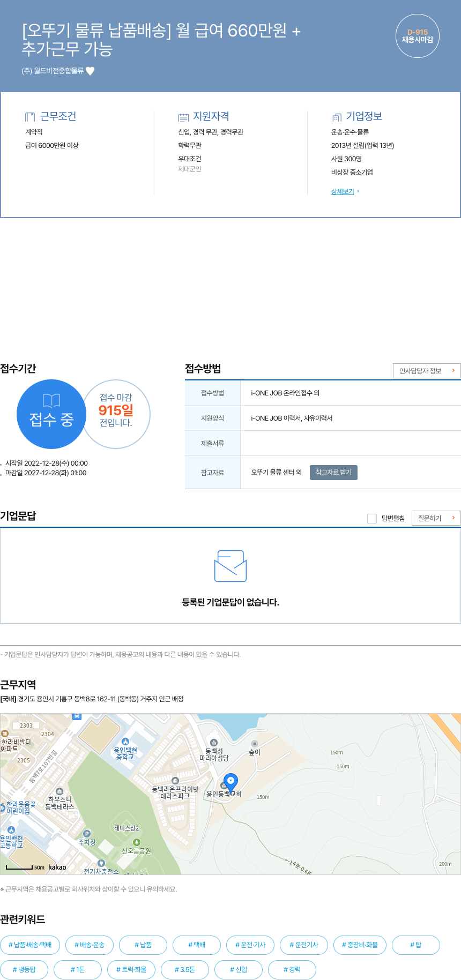Click the 테니스장2 label on map
The height and width of the screenshot is (980, 461).
(x=127, y=828)
